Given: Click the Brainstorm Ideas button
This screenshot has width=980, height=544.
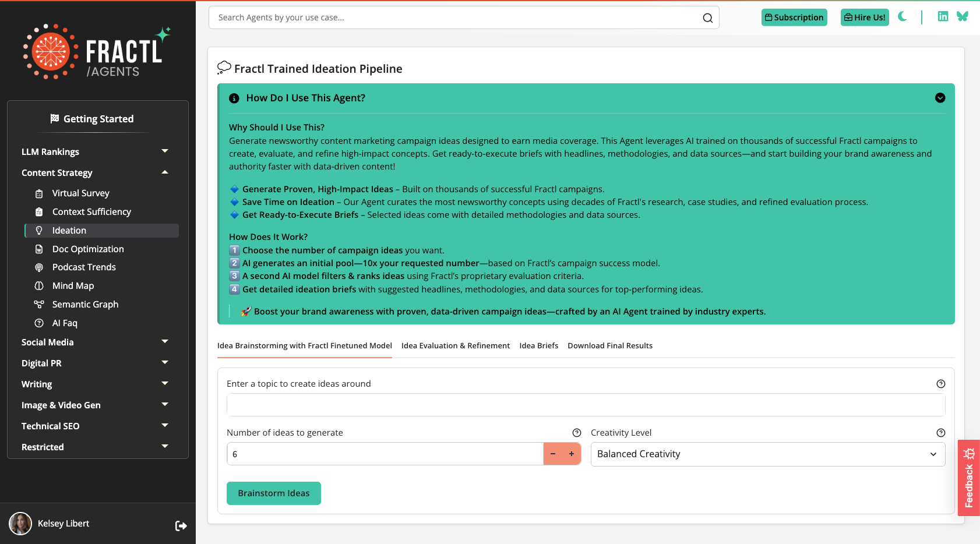Looking at the screenshot, I should 273,493.
